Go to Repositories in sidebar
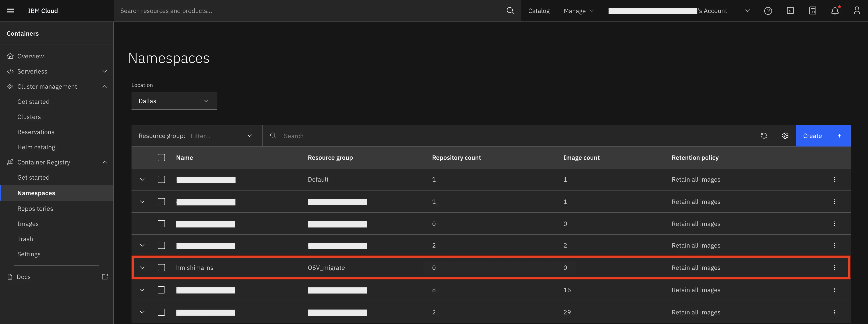Image resolution: width=868 pixels, height=324 pixels. (x=35, y=209)
